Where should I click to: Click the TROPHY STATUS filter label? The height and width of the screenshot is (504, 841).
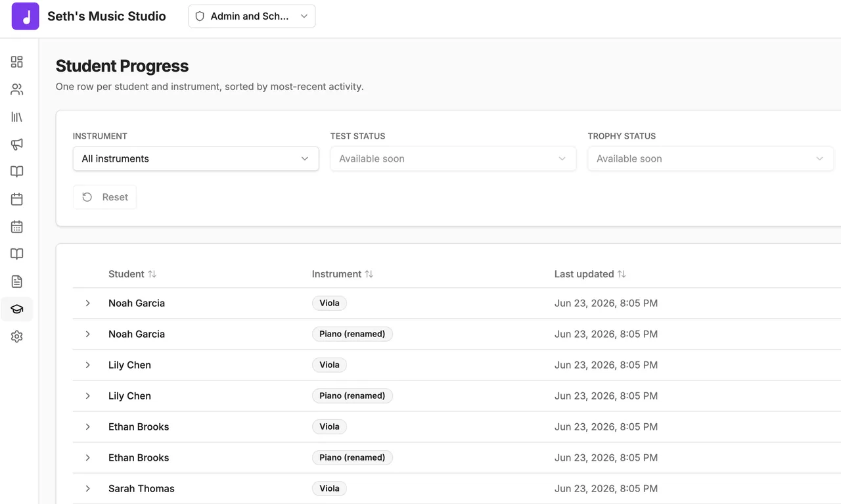point(622,136)
